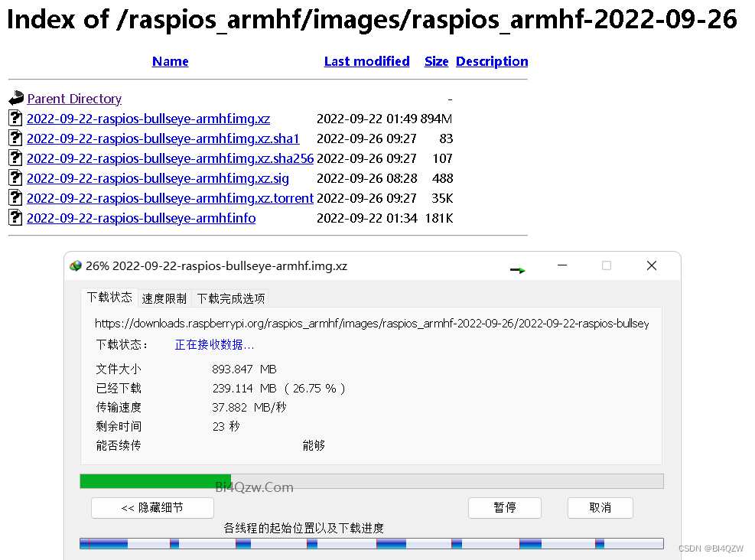Sort listing by Last modified column
This screenshot has height=560, width=755.
pos(366,61)
